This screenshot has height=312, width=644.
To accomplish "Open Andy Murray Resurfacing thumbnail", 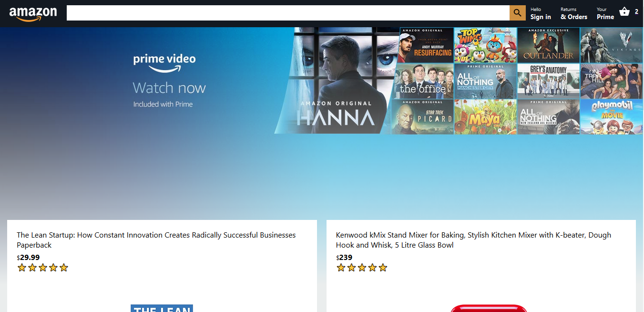I will coord(426,45).
